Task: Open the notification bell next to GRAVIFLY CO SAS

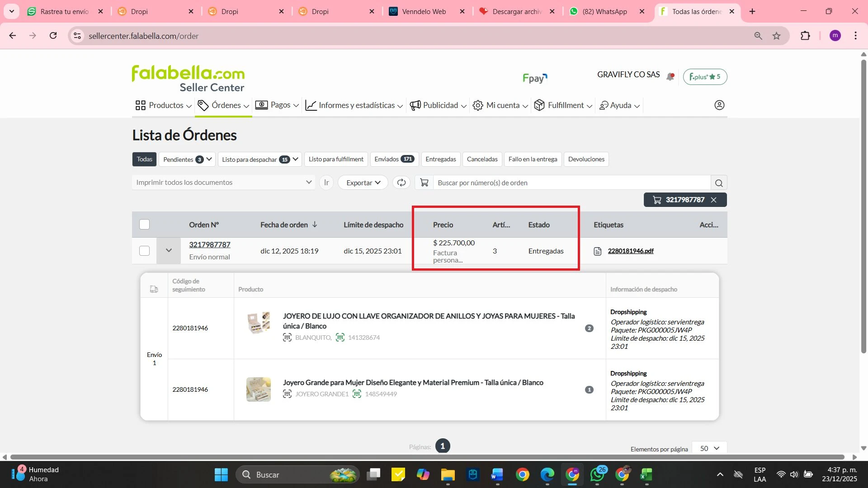Action: [670, 77]
